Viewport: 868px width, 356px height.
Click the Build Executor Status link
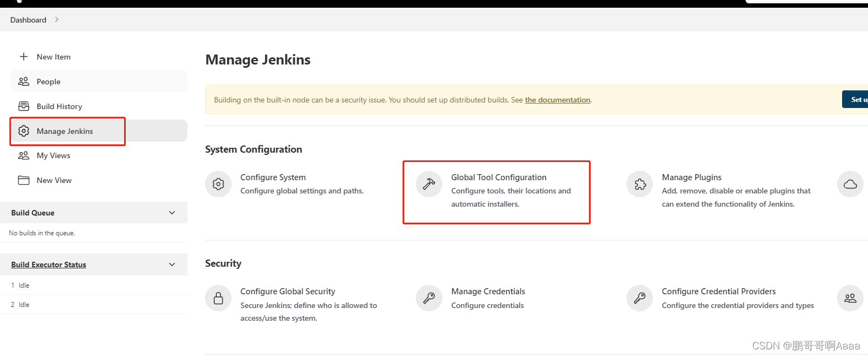49,265
